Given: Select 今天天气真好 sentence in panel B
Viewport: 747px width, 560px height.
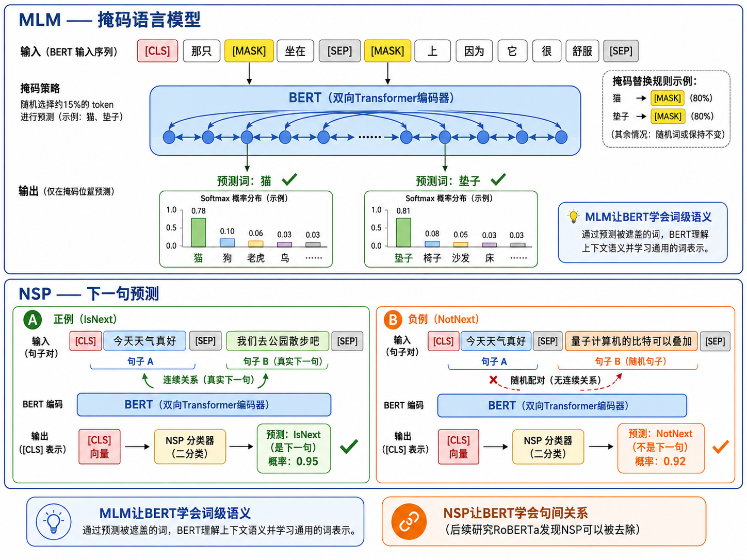Looking at the screenshot, I should point(496,341).
